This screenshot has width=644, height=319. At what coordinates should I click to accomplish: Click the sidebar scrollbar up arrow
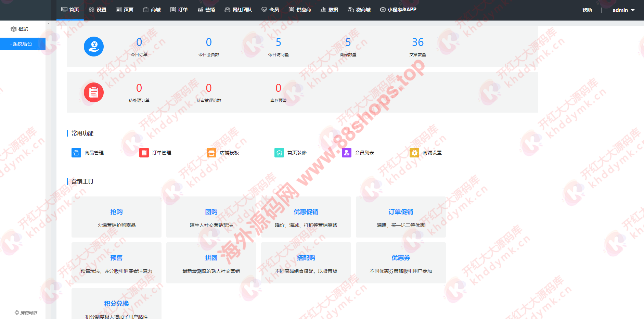pos(48,24)
